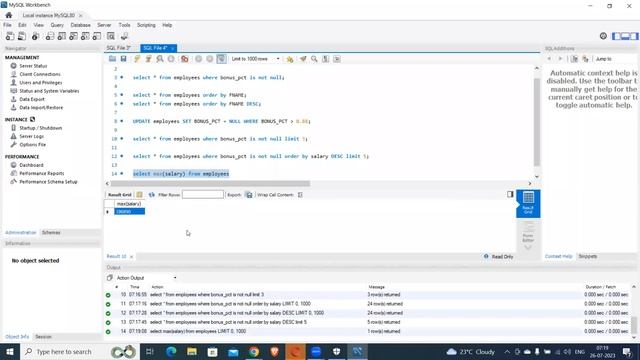Open the Scripting menu
640x360 pixels.
(x=146, y=25)
